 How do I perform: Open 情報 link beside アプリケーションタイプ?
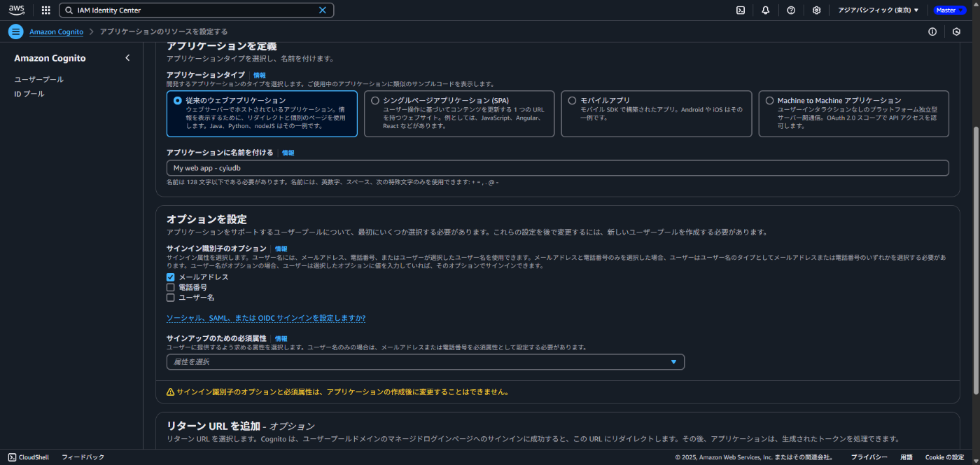tap(260, 75)
